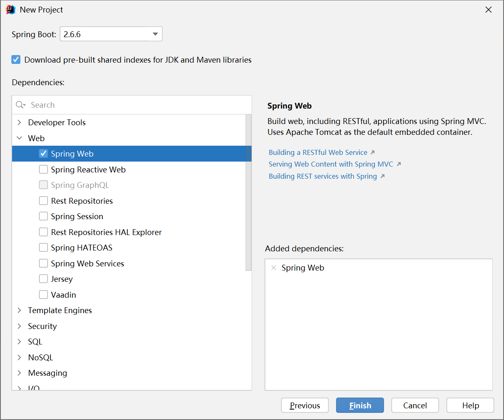The width and height of the screenshot is (504, 420).
Task: Check the Vaadin dependency checkbox
Action: tap(43, 295)
